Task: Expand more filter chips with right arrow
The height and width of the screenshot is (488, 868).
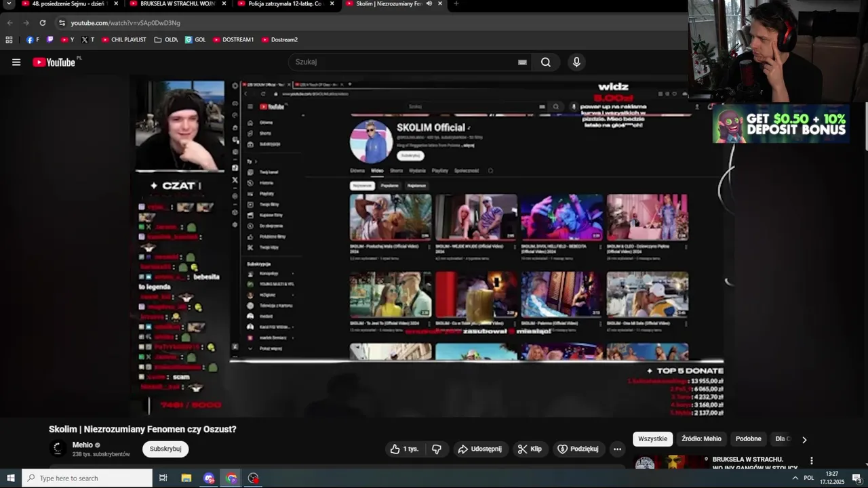Action: [804, 439]
